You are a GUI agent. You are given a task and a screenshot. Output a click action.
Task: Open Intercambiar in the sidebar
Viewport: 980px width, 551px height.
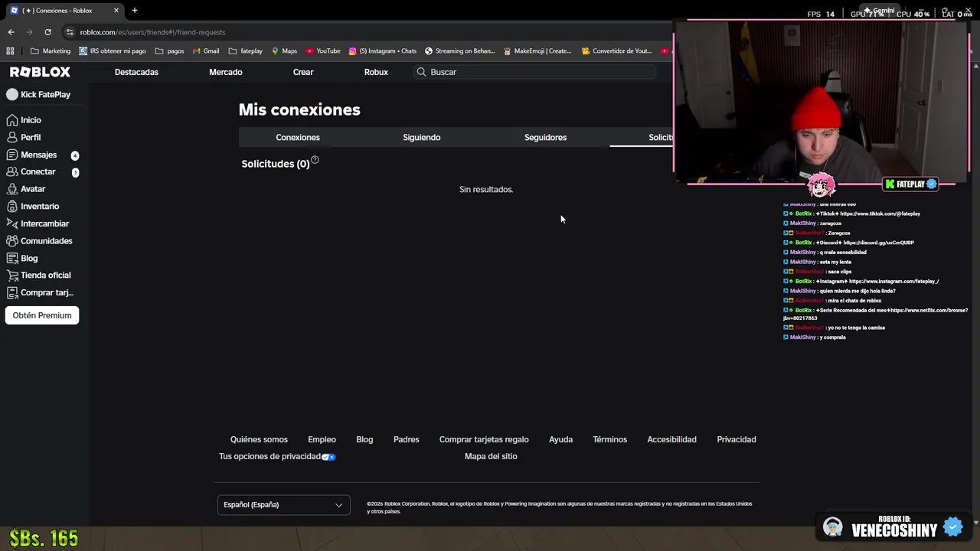(38, 223)
